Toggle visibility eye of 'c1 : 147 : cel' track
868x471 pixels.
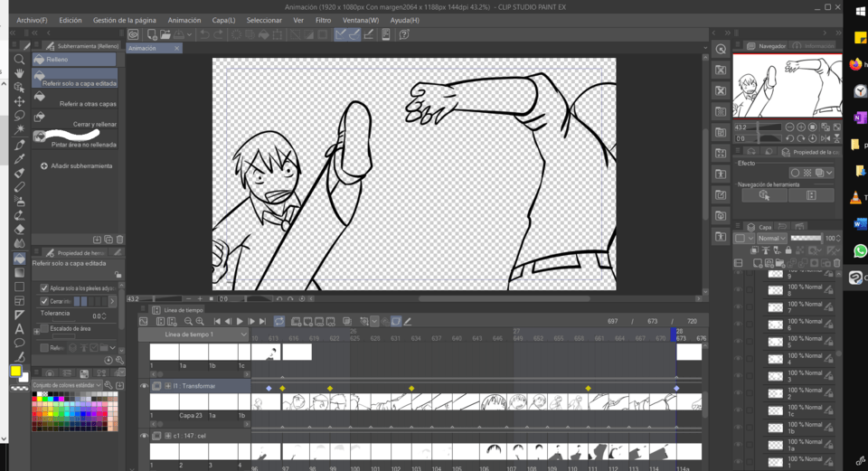[144, 436]
